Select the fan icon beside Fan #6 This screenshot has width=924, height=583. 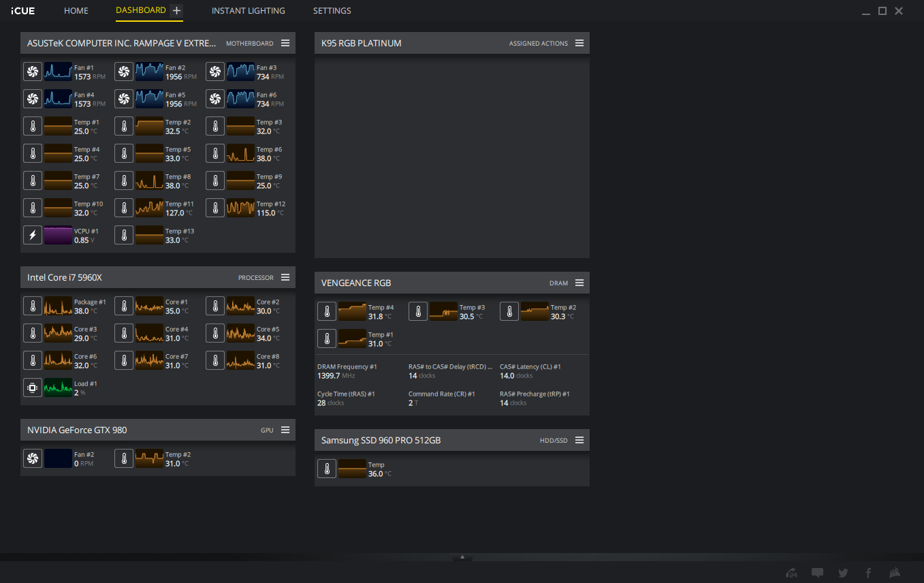click(215, 99)
